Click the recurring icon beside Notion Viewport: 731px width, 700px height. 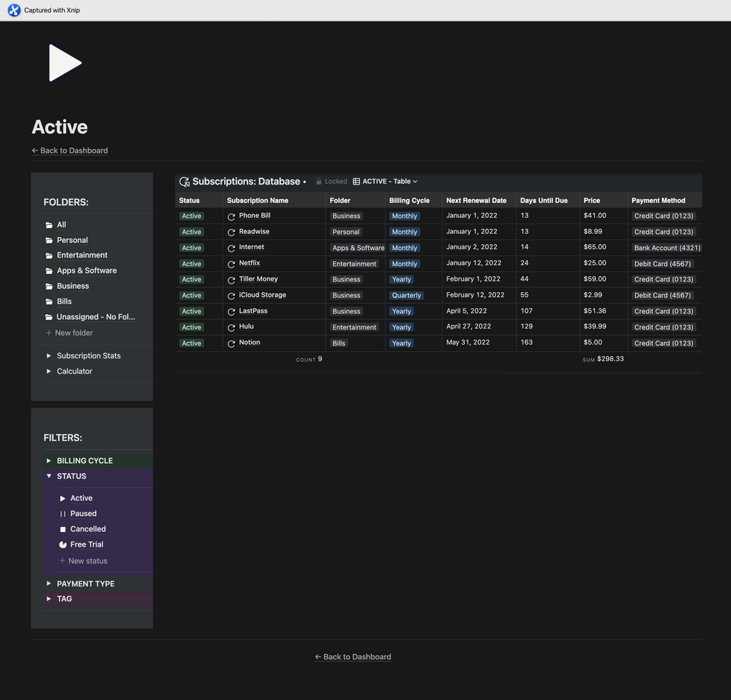point(231,344)
